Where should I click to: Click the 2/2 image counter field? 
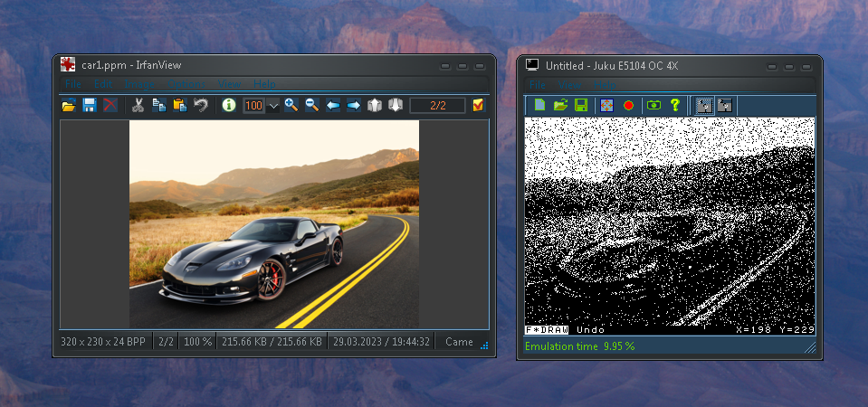pyautogui.click(x=438, y=106)
